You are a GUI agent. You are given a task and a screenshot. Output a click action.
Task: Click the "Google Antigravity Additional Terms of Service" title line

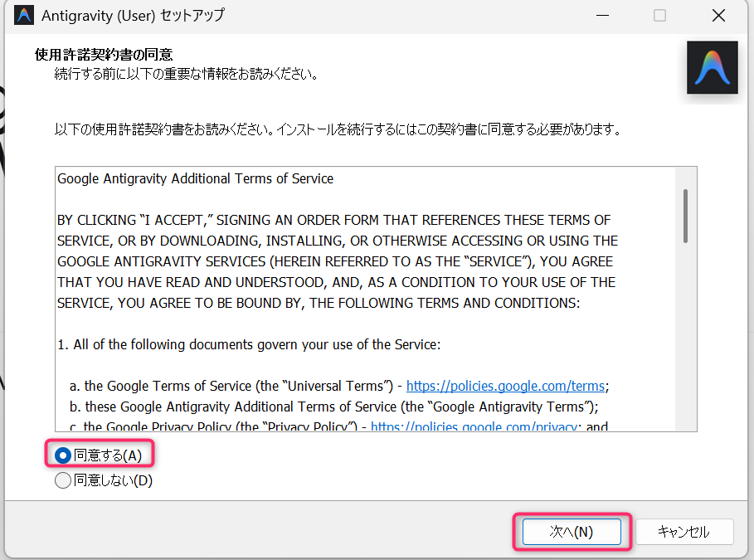pyautogui.click(x=195, y=178)
